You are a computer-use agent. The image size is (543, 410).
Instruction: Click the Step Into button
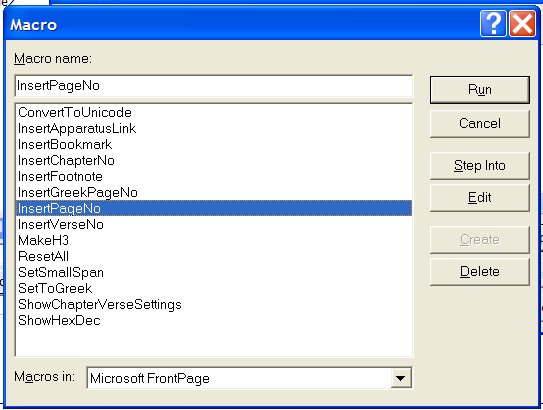click(x=480, y=166)
